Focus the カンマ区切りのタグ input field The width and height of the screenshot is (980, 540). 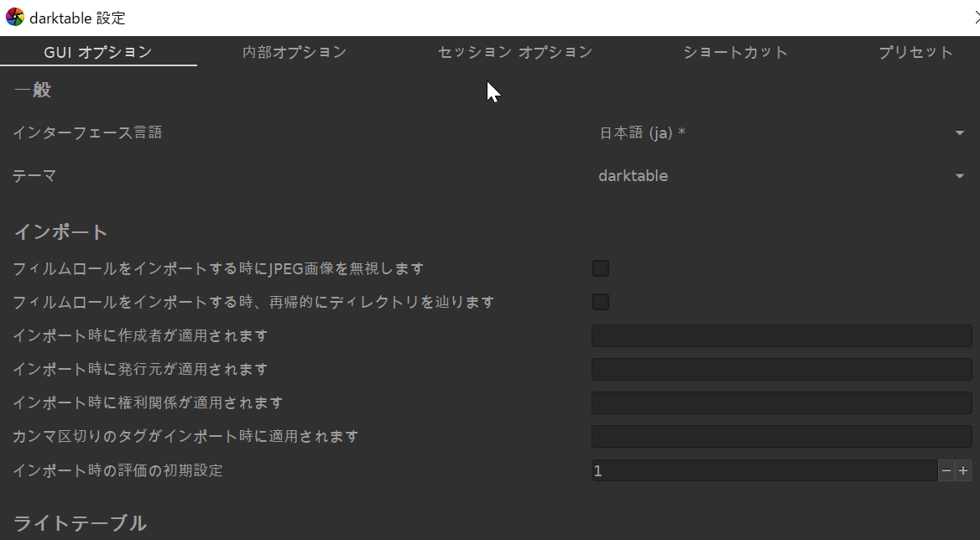(x=782, y=436)
